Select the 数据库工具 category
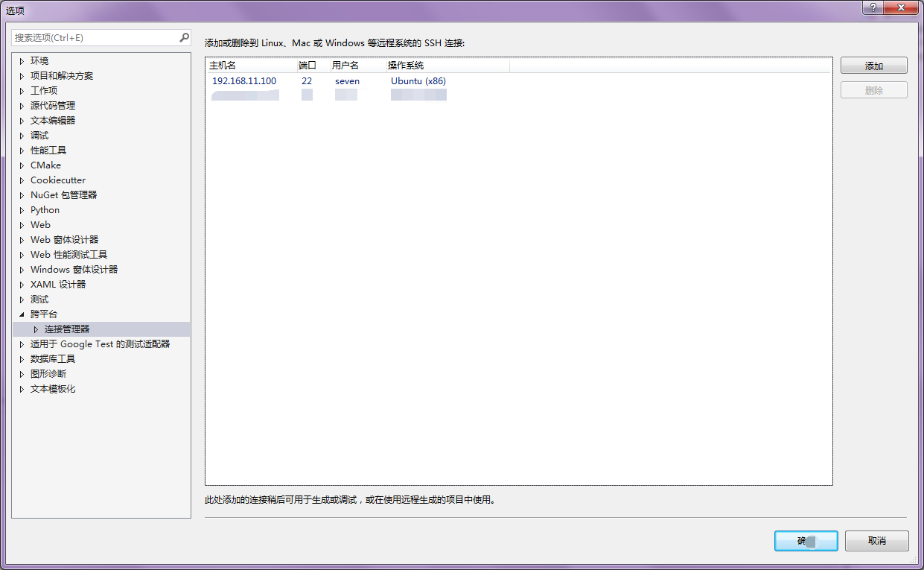The image size is (924, 570). 52,359
